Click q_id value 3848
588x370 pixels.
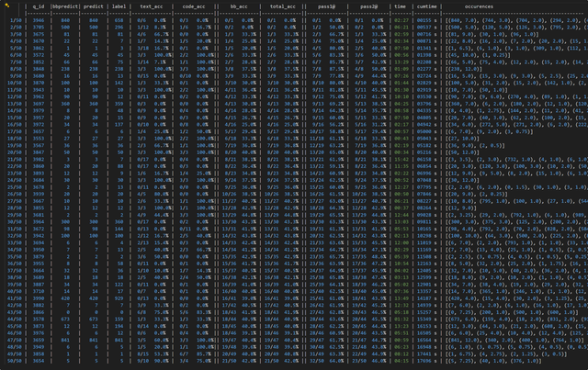pos(39,69)
